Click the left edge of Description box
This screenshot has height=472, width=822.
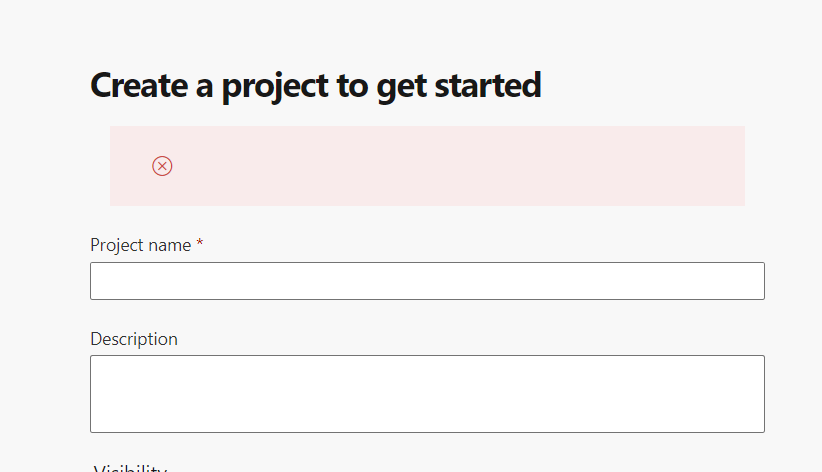pos(96,394)
